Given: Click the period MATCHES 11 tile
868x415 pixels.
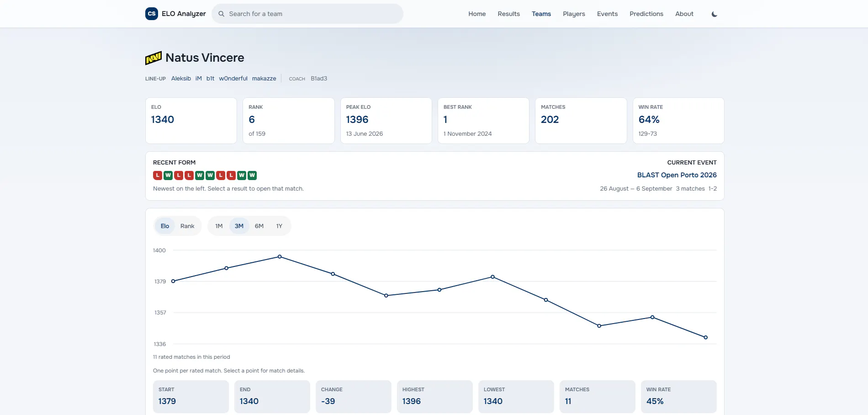Looking at the screenshot, I should point(598,397).
